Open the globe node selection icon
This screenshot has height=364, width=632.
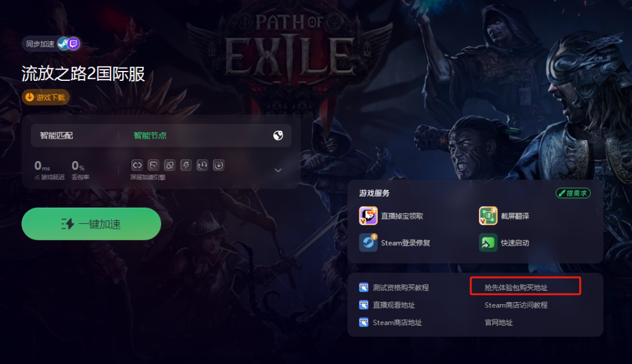pyautogui.click(x=278, y=136)
